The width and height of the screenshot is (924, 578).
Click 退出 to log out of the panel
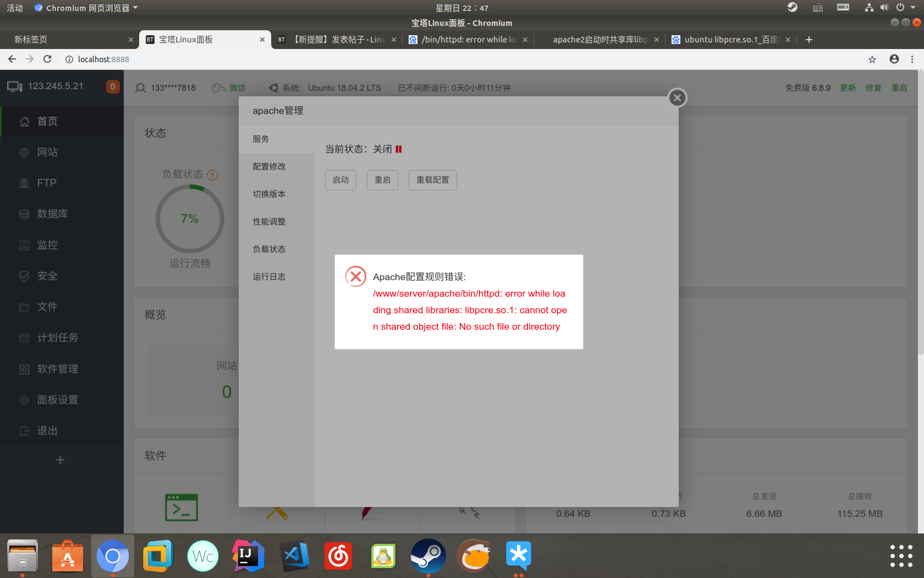[62, 430]
